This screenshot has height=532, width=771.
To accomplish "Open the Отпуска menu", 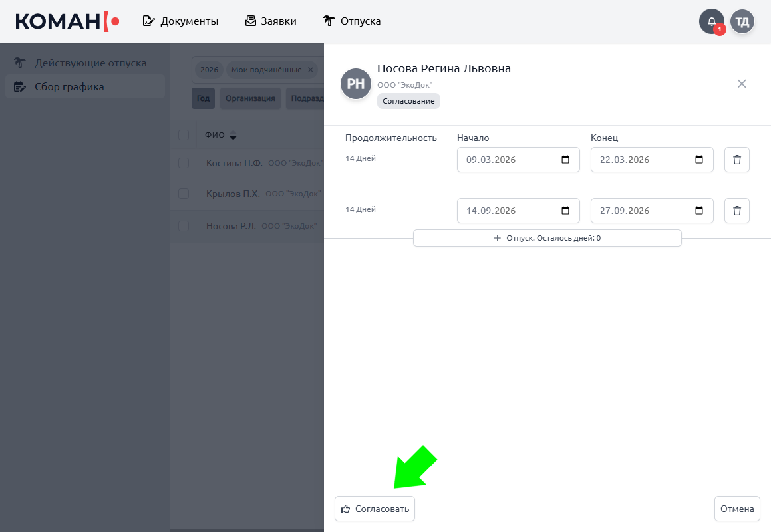I will pyautogui.click(x=351, y=21).
